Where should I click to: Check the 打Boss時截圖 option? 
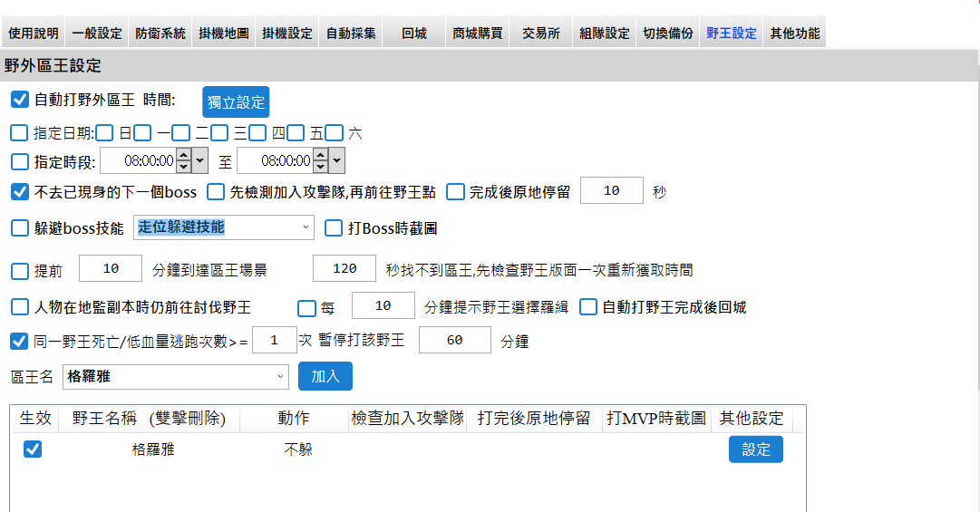point(334,227)
